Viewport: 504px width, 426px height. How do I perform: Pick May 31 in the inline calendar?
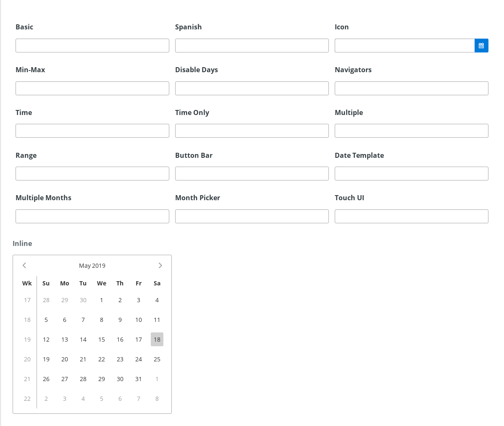pyautogui.click(x=139, y=379)
